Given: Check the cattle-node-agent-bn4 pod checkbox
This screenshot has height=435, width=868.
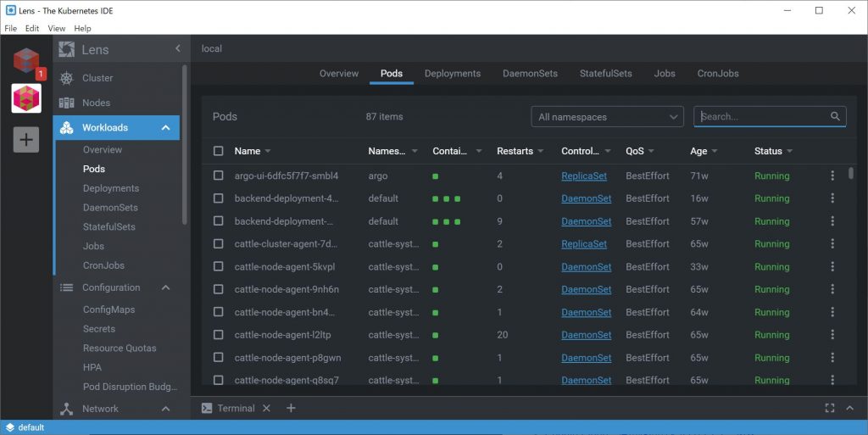Looking at the screenshot, I should click(219, 311).
